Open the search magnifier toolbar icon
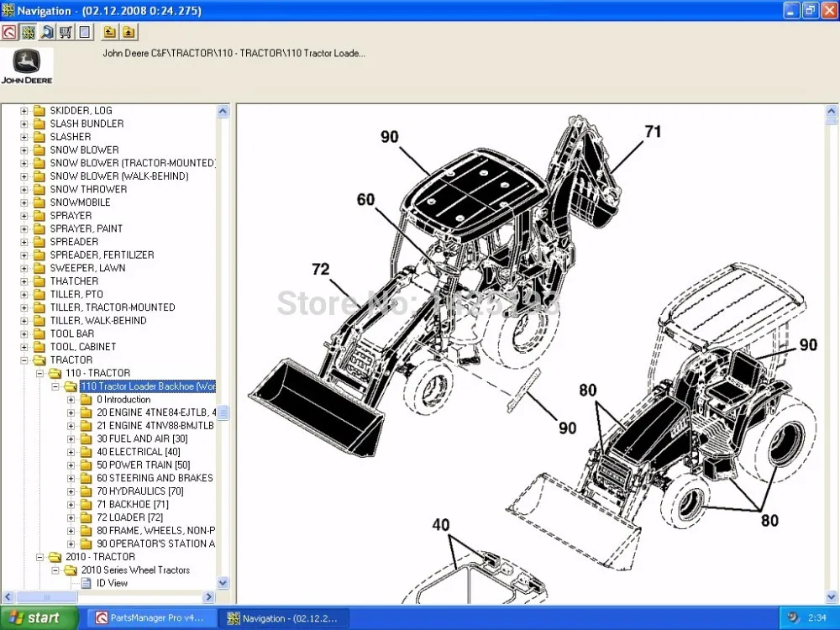Viewport: 840px width, 630px height. pos(47,32)
